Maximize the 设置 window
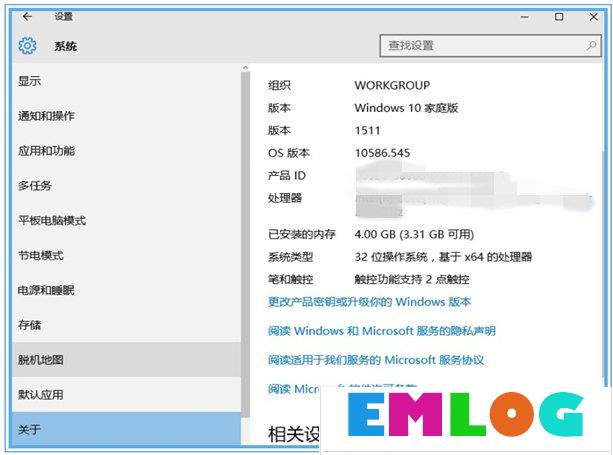 (x=559, y=17)
